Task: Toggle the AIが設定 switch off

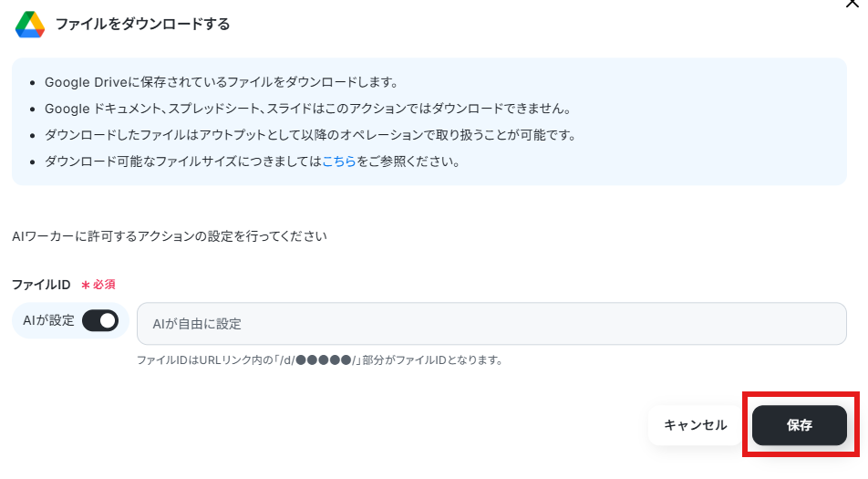Action: click(100, 320)
